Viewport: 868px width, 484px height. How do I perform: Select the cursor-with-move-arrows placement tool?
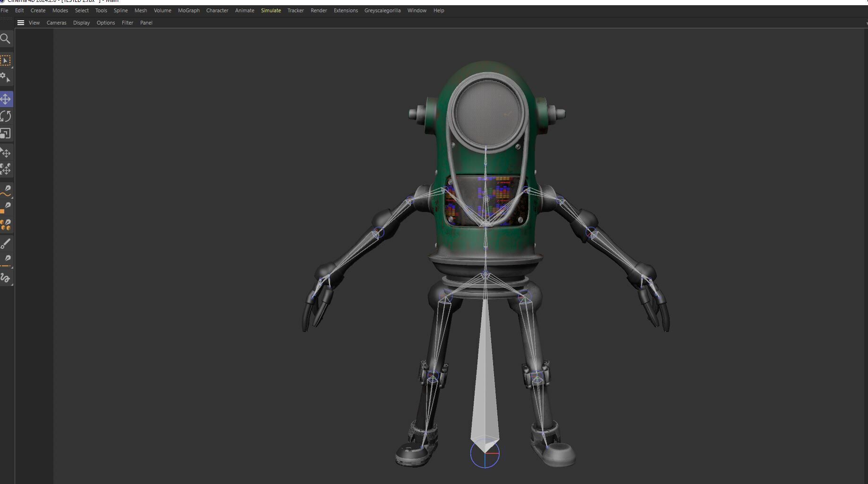(x=6, y=152)
